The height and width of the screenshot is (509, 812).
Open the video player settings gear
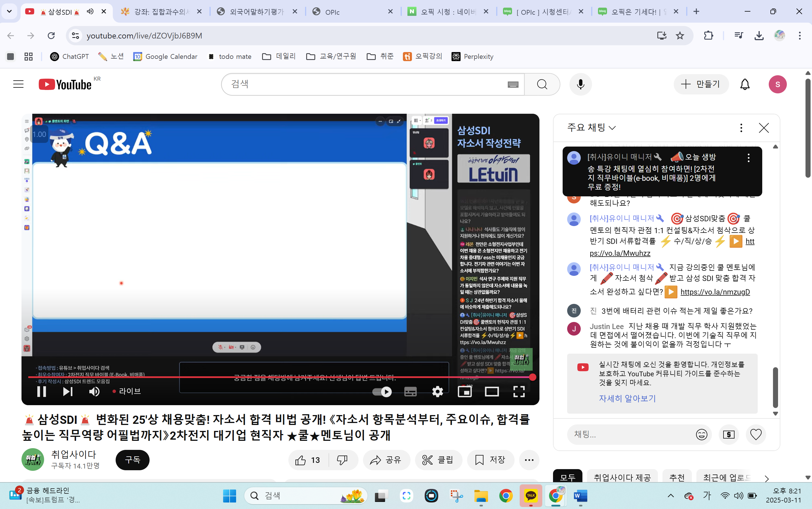coord(437,392)
